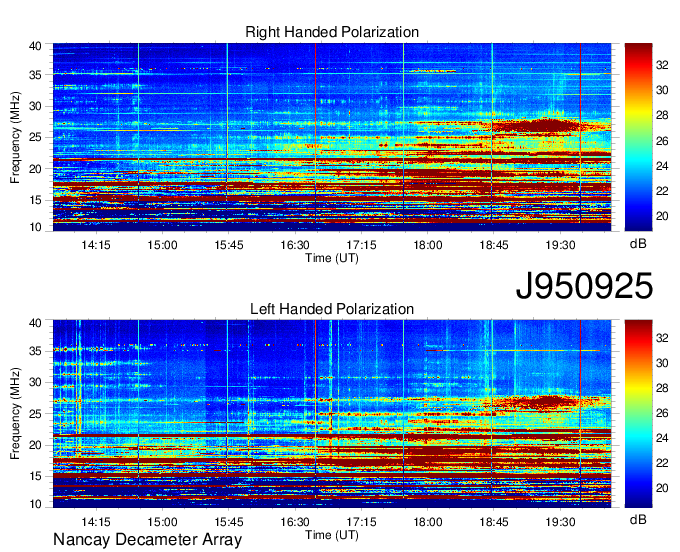Click the "25" frequency tick of Right Handed plot
Screen dimensions: 680x552
36,137
